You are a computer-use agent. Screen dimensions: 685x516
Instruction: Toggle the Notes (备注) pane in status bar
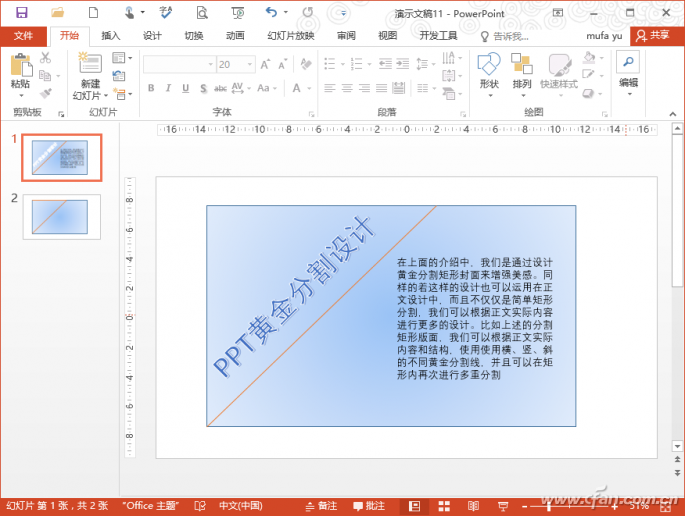pyautogui.click(x=321, y=506)
